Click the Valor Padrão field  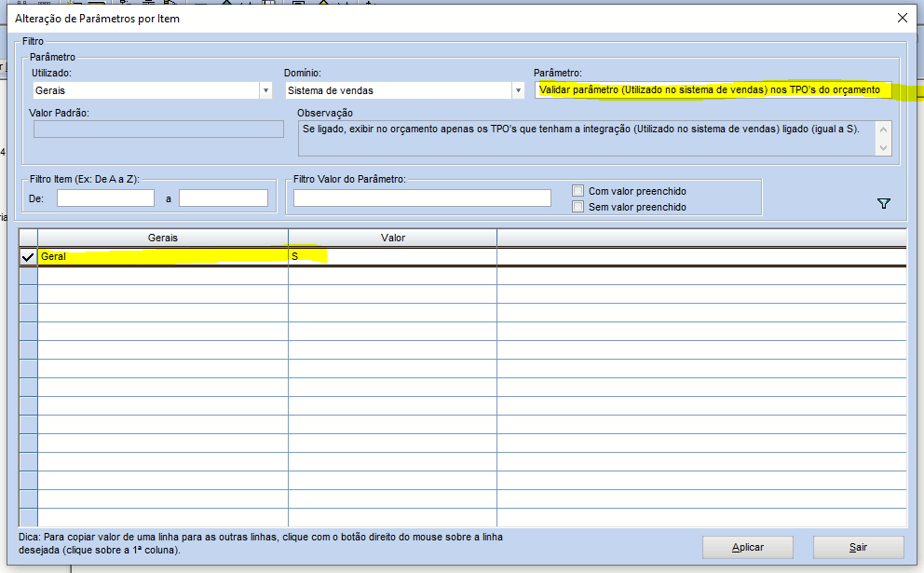tap(158, 130)
